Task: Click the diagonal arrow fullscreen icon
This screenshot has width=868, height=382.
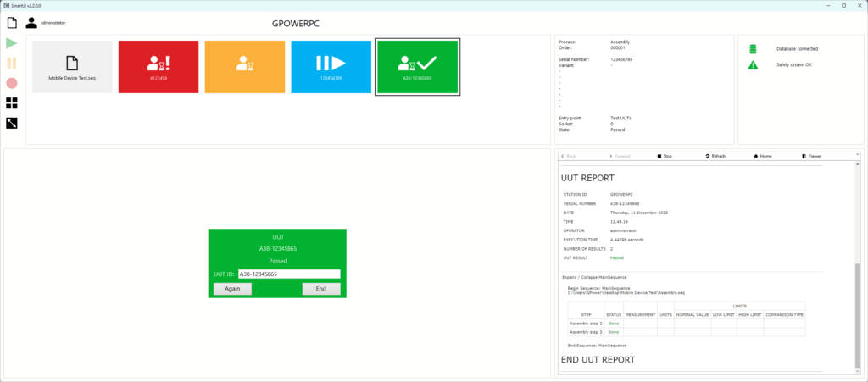Action: 12,124
